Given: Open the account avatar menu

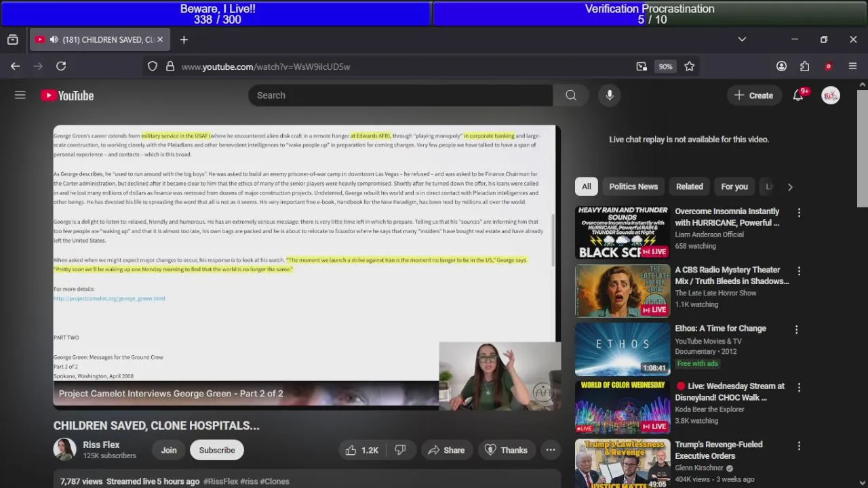Looking at the screenshot, I should pyautogui.click(x=831, y=96).
